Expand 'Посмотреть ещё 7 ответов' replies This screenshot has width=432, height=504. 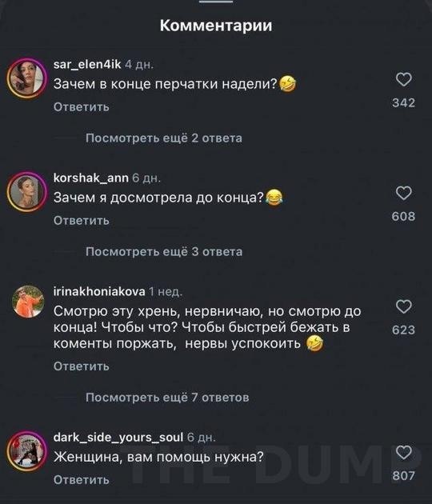tap(167, 398)
